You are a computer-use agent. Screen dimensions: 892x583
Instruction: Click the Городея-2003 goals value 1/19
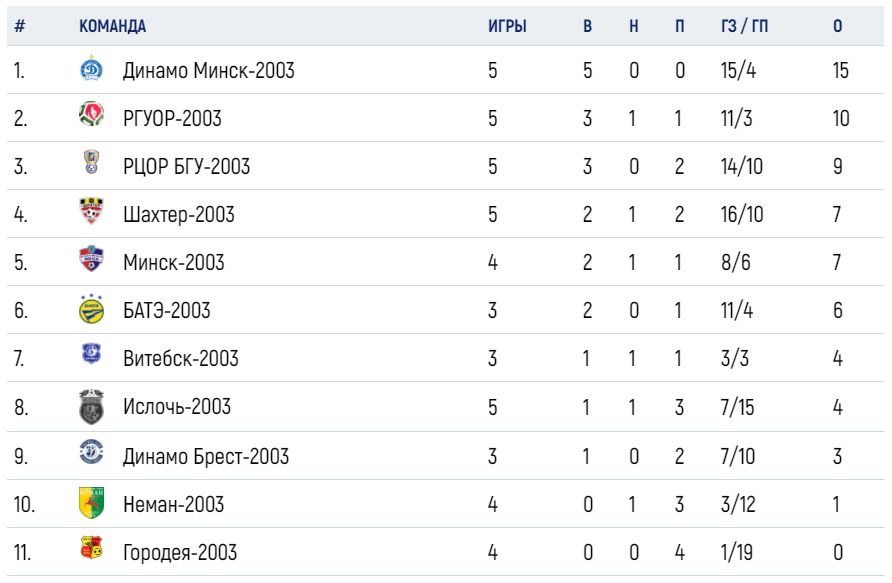click(737, 552)
